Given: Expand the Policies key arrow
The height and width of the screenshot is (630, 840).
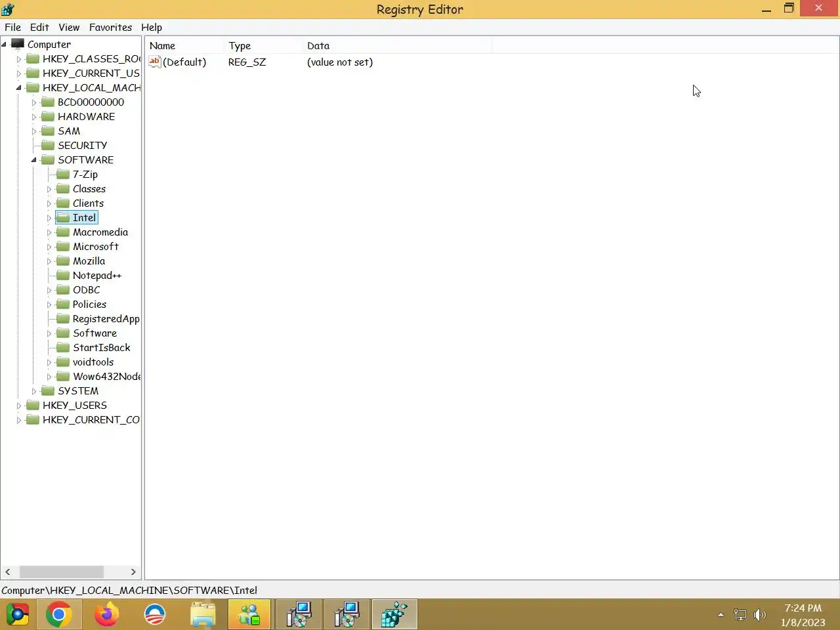Looking at the screenshot, I should [49, 304].
